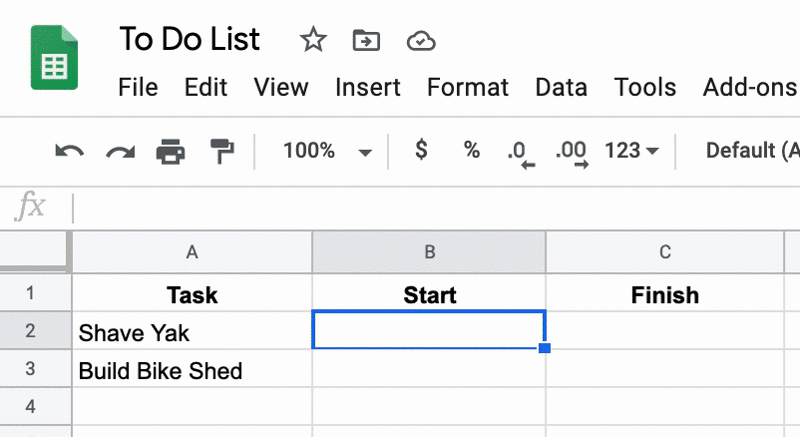Open the Default font dropdown

pyautogui.click(x=753, y=150)
